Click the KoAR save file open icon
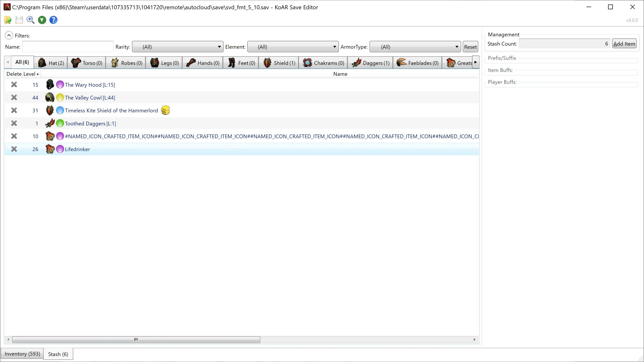This screenshot has width=644, height=362. point(8,20)
